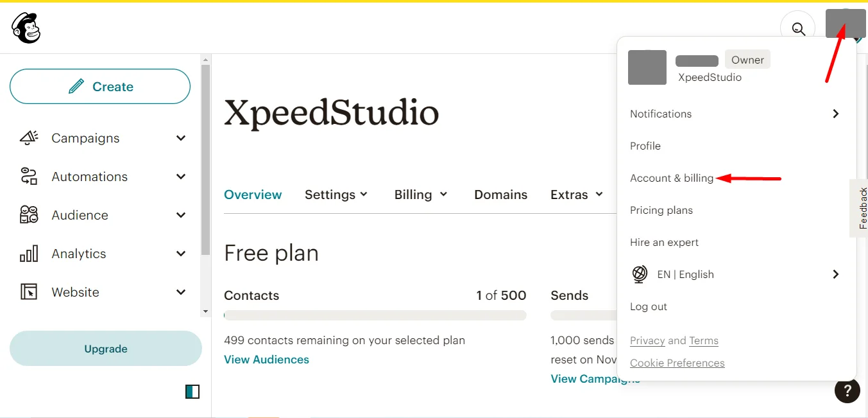This screenshot has width=868, height=418.
Task: Expand the Notifications submenu arrow
Action: [x=835, y=114]
